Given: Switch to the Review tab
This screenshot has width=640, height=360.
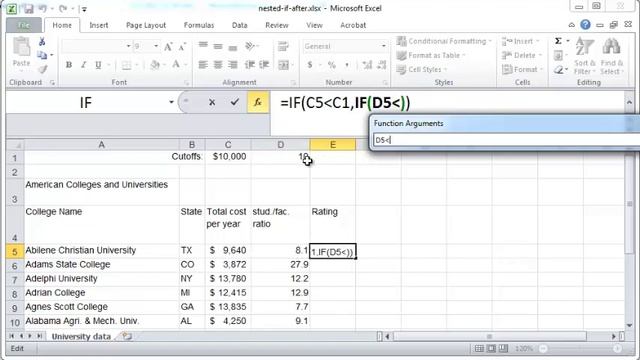Looking at the screenshot, I should (277, 25).
